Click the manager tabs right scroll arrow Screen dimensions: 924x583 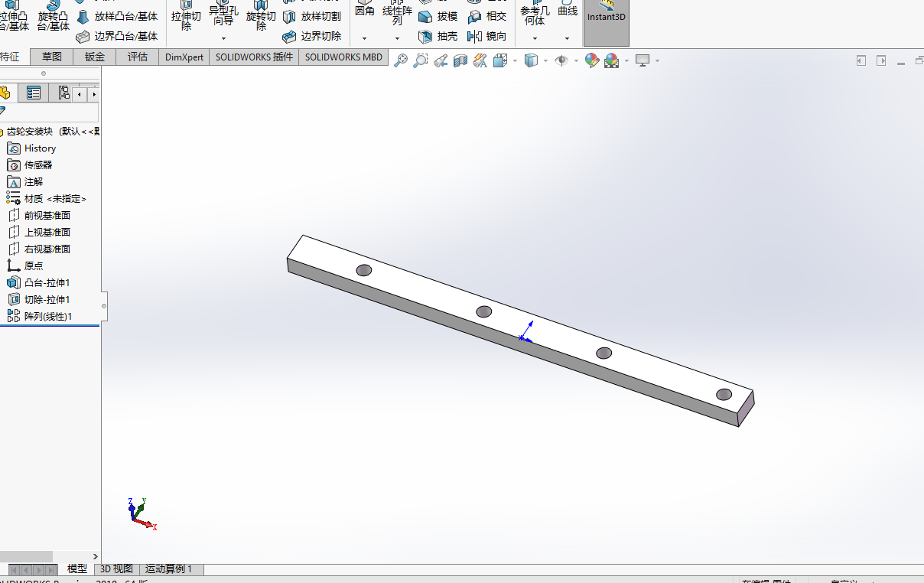[x=93, y=94]
